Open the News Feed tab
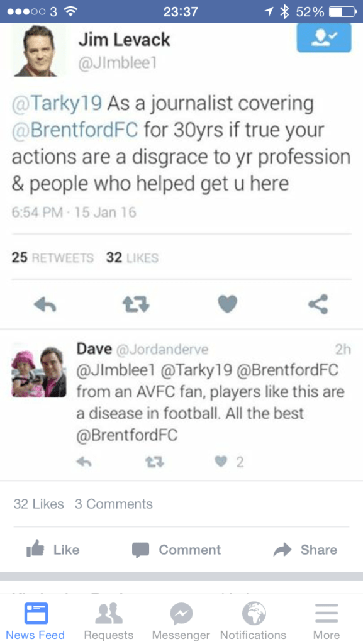 [x=35, y=621]
